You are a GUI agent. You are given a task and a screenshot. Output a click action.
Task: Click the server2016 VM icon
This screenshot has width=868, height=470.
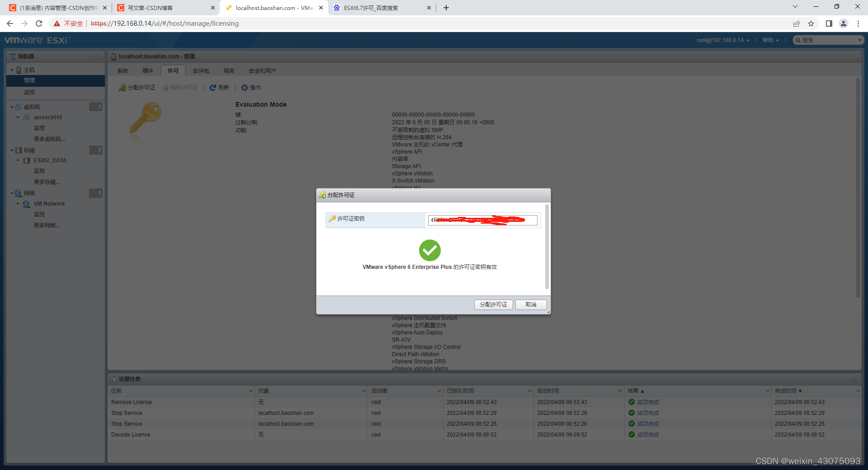click(x=27, y=117)
